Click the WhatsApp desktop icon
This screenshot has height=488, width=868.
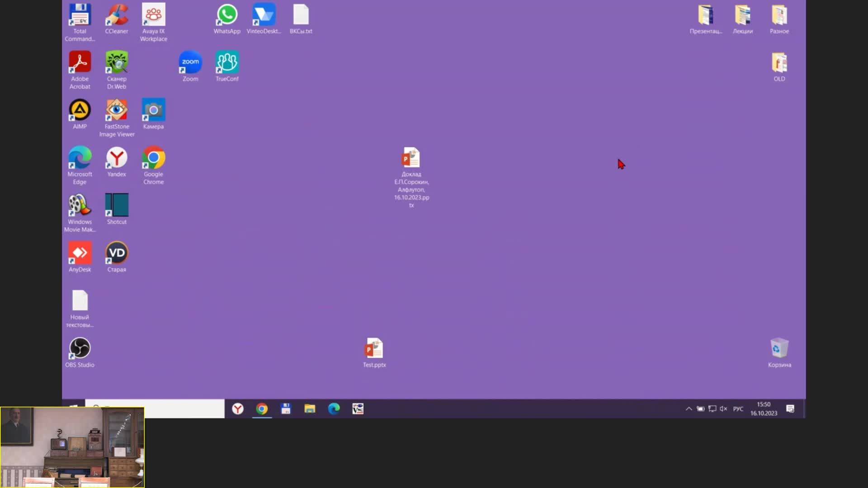click(x=227, y=15)
